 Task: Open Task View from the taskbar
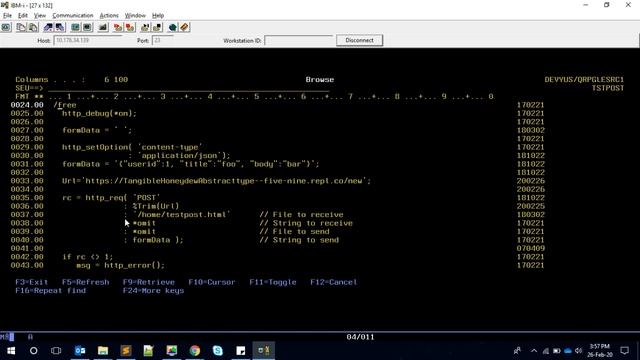click(56, 350)
